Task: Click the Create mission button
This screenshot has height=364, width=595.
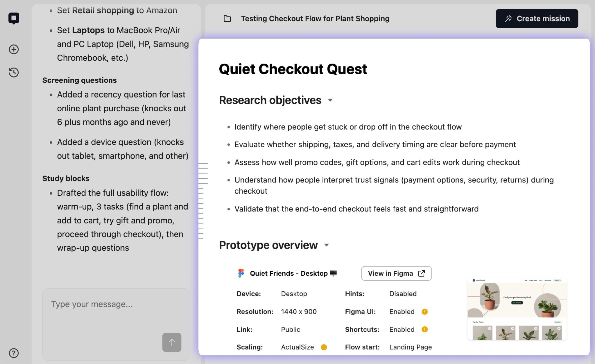Action: click(537, 19)
